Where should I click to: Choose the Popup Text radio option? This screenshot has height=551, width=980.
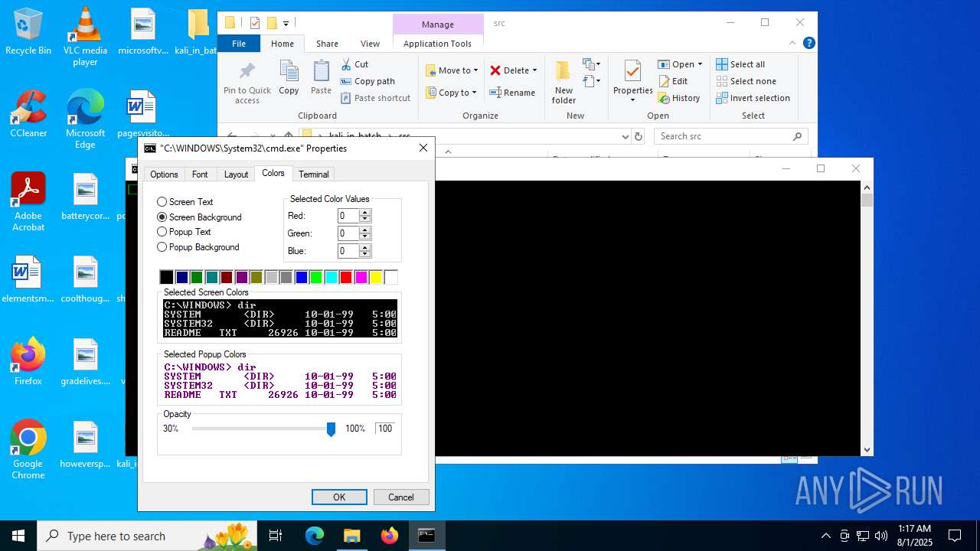(x=184, y=232)
